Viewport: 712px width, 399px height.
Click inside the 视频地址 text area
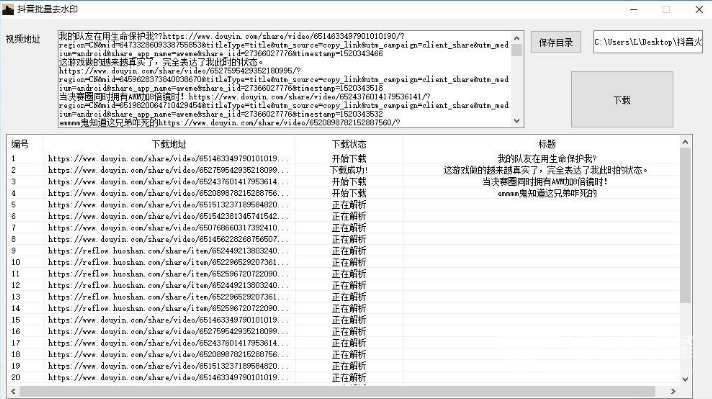pos(284,79)
